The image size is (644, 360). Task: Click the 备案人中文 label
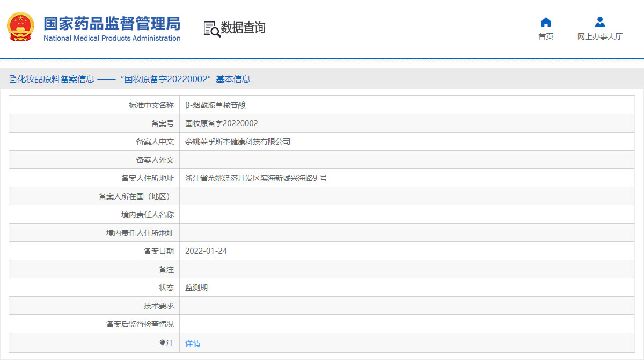click(x=155, y=142)
